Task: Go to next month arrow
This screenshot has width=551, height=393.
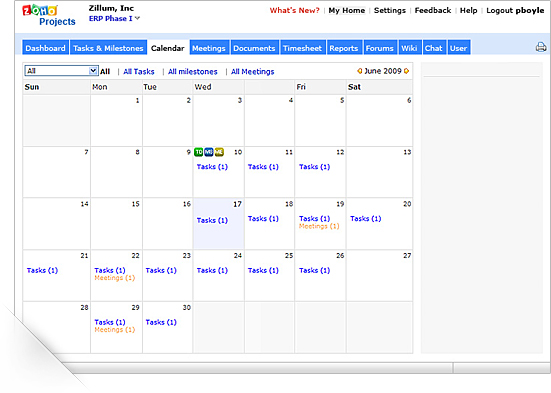Action: click(407, 71)
